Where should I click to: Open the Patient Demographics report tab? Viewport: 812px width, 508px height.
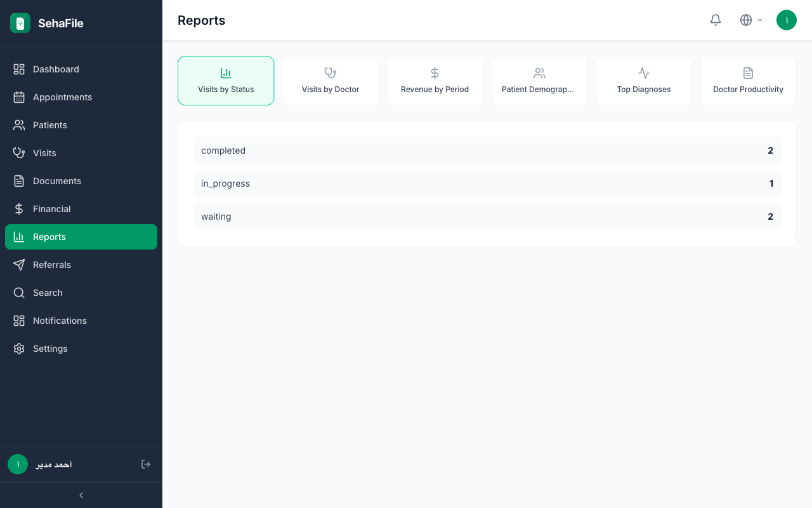[x=539, y=81]
